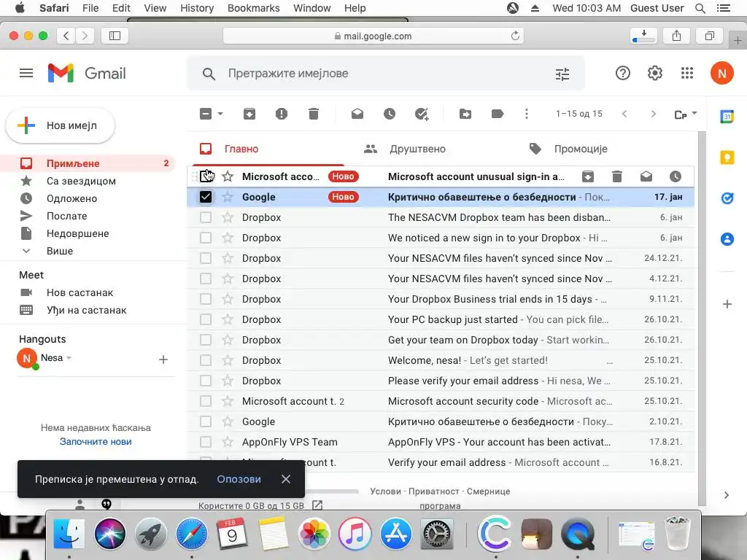
Task: Select Welcome, nesa! email checkbox
Action: (205, 360)
